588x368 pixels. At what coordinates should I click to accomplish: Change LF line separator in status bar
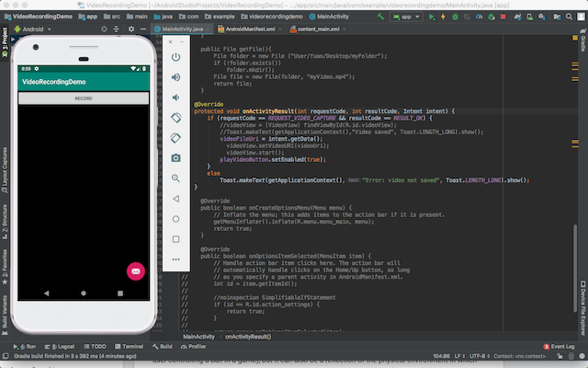459,356
